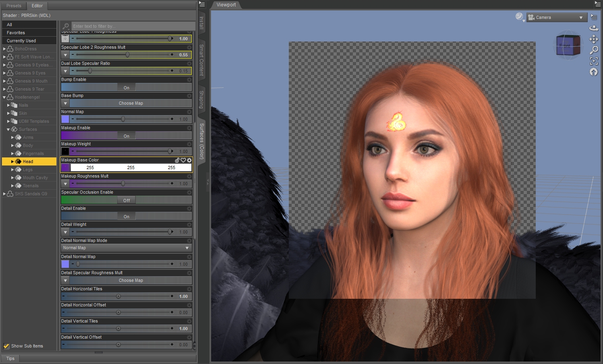Open Detail Weight gear settings icon

(x=189, y=225)
